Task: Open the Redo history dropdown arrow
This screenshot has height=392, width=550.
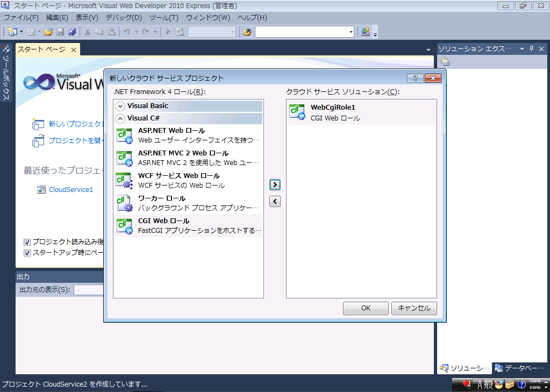Action: click(x=155, y=32)
